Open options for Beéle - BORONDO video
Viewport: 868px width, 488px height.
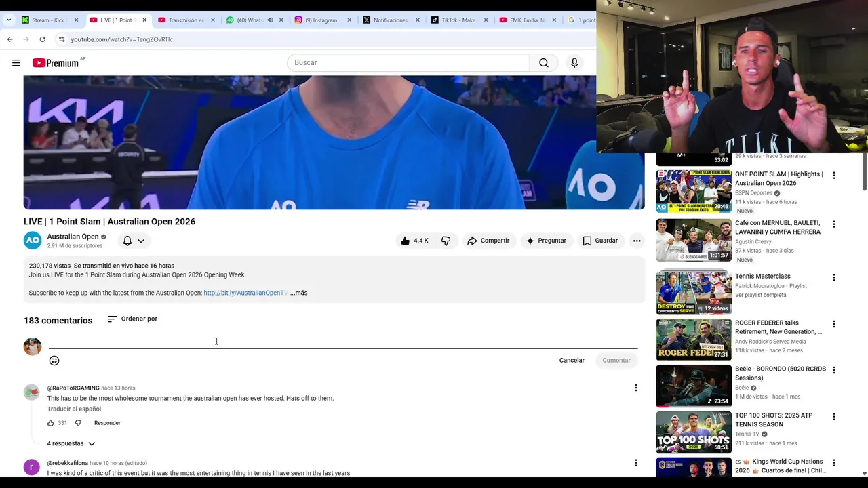click(833, 370)
